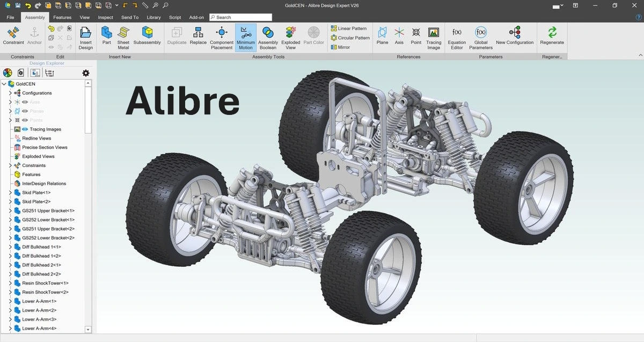Add a new Subassembly
644x342 pixels.
point(147,37)
